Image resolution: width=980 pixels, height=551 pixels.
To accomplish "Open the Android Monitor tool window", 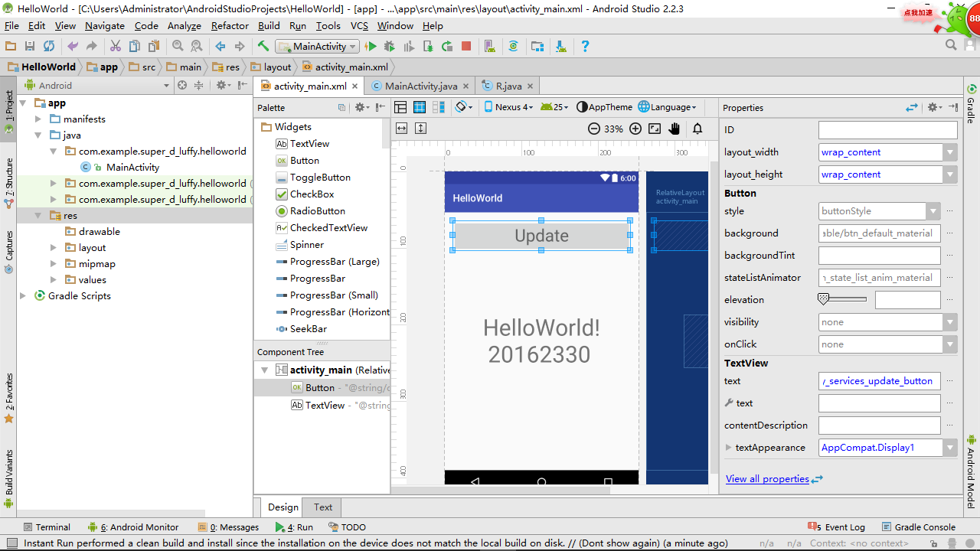I will pos(133,527).
